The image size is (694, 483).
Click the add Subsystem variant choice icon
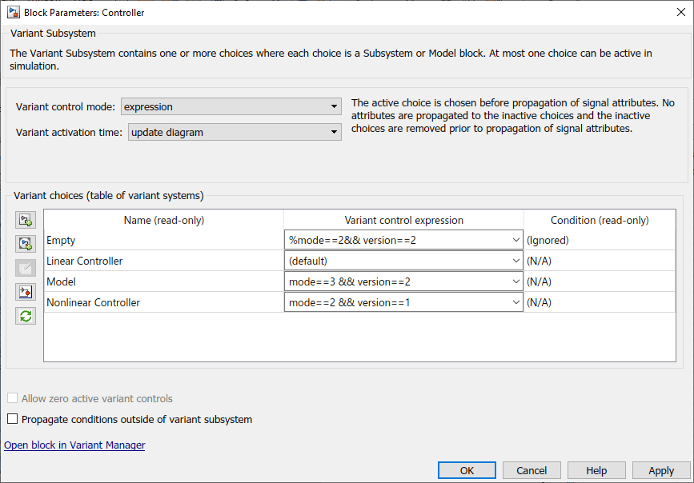26,220
